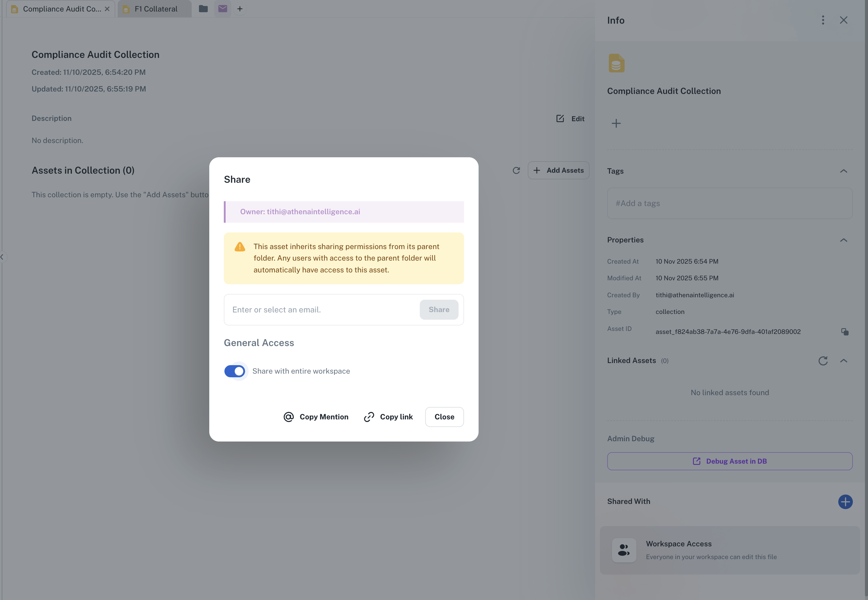This screenshot has width=868, height=600.
Task: Click the disabled Share button
Action: click(439, 309)
